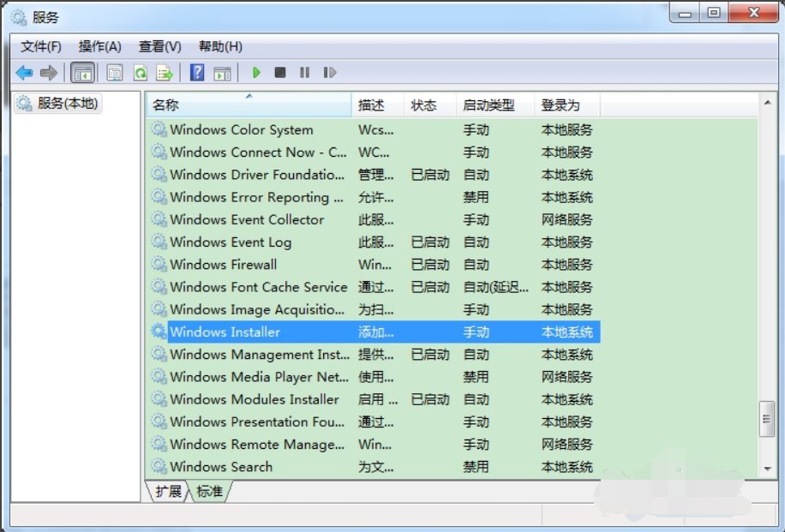
Task: Click 已启动 status of Windows Firewall
Action: [430, 265]
